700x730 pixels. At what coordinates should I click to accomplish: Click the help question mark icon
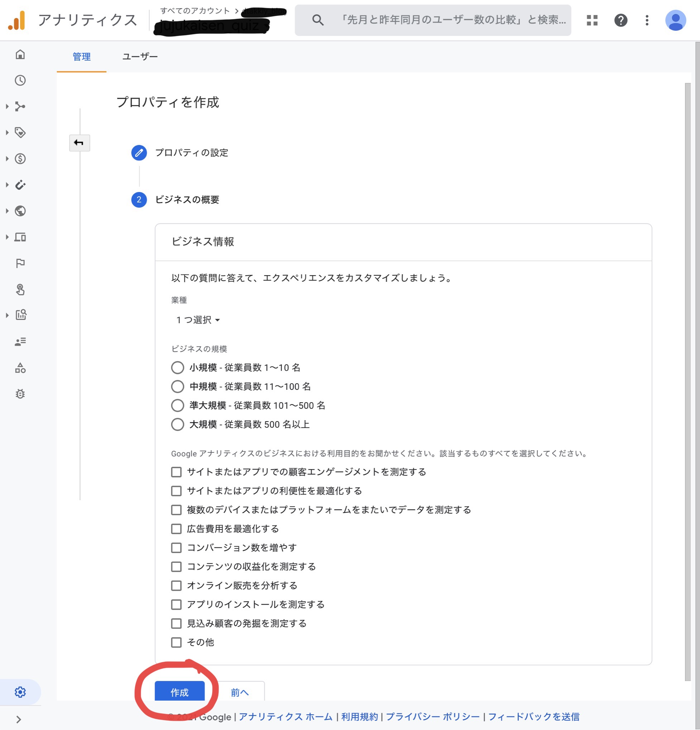620,20
